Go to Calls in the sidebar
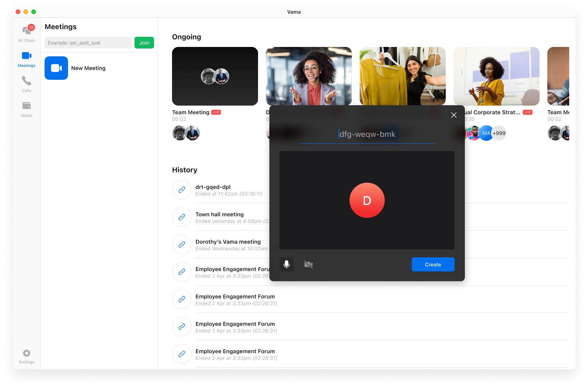Viewport: 588px width, 388px height. tap(27, 84)
